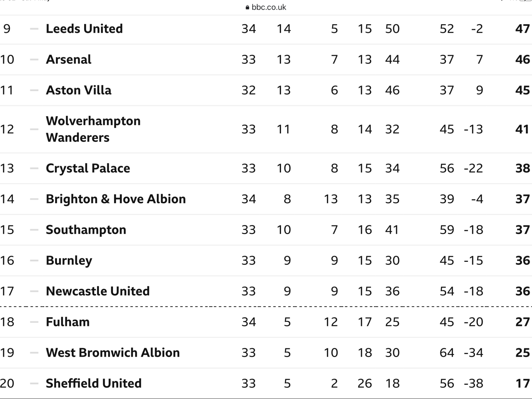Select the Crystal Palace team name
This screenshot has height=399, width=532.
(x=88, y=168)
